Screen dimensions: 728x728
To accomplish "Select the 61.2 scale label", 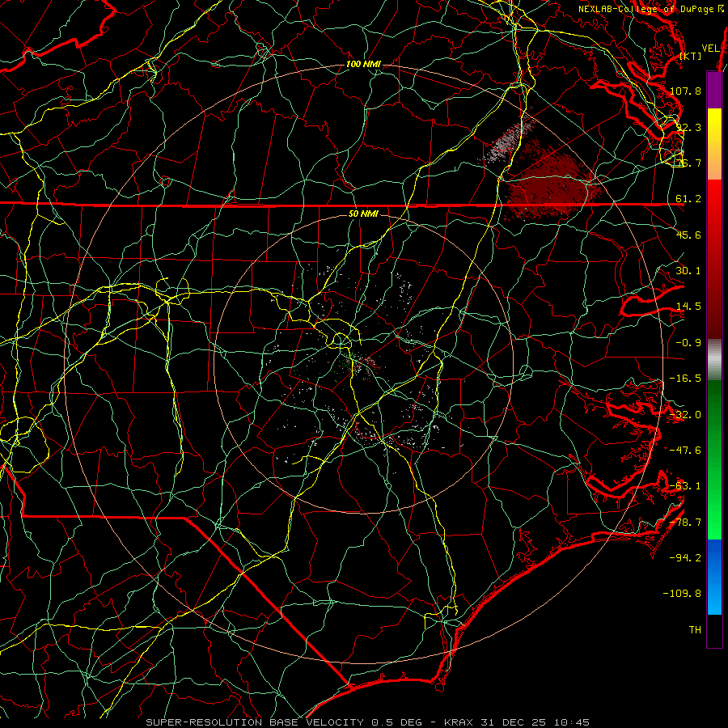I will (688, 199).
